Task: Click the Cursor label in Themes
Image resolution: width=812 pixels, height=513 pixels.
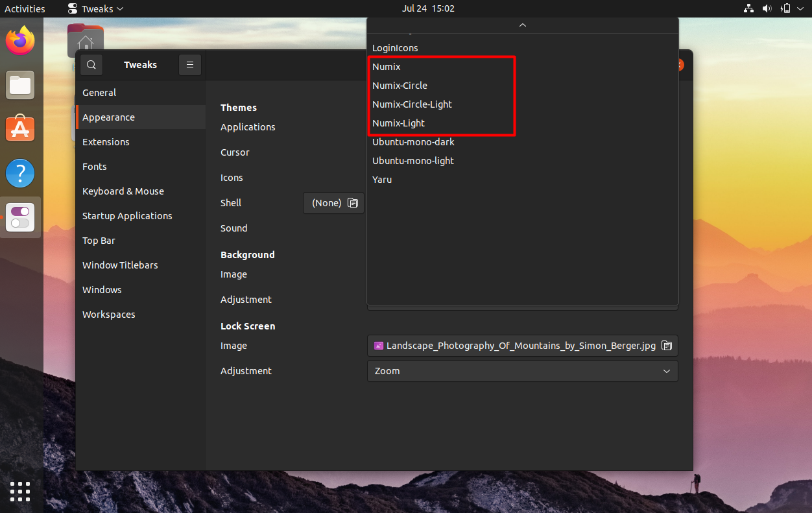Action: click(x=235, y=152)
